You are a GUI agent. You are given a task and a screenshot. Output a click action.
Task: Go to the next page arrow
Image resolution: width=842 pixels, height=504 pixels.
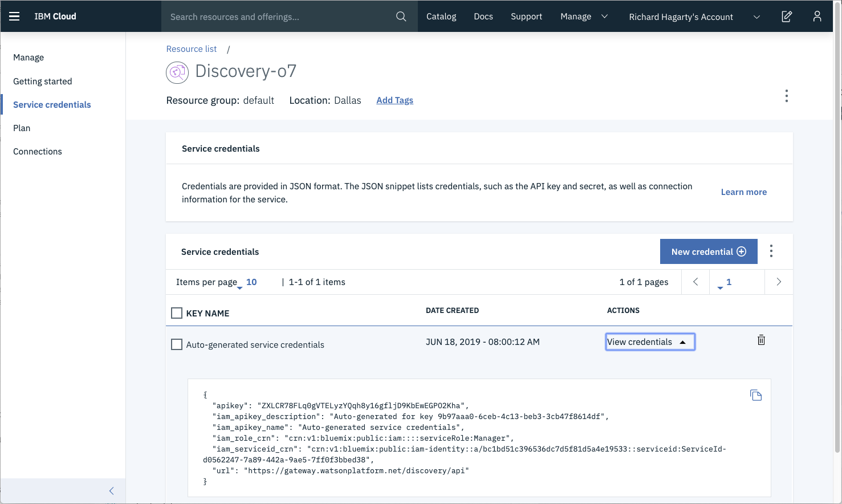coord(779,282)
